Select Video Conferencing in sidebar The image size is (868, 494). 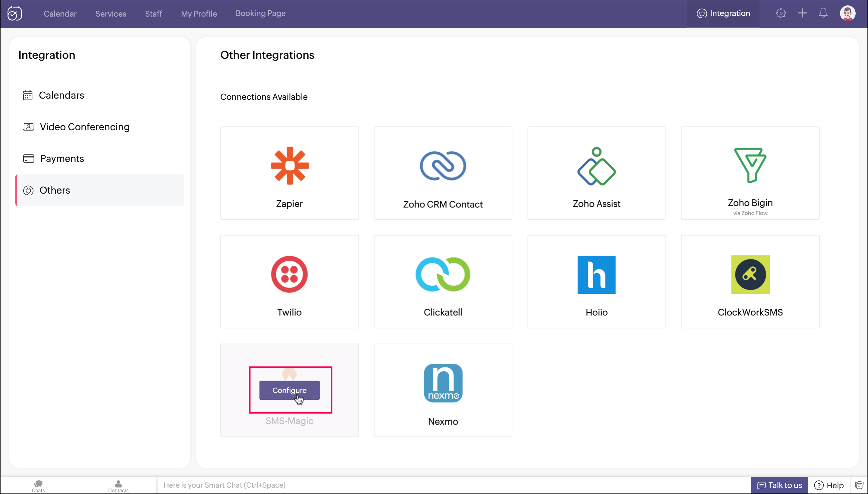coord(100,127)
